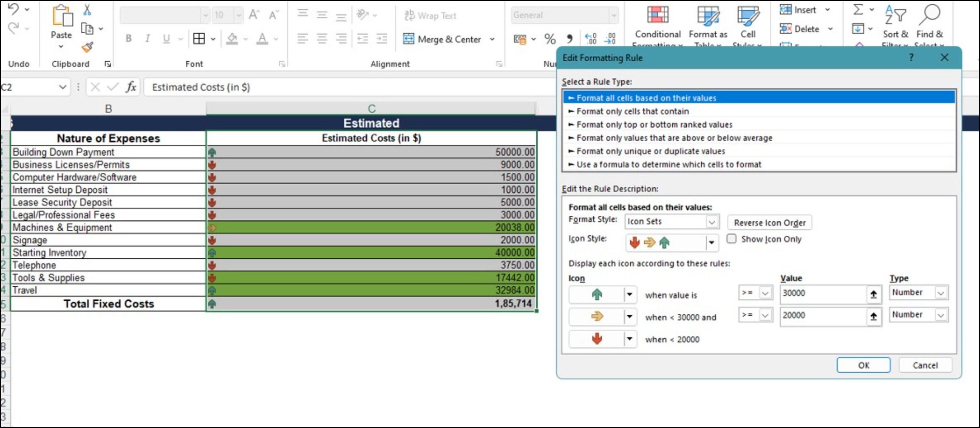Image resolution: width=980 pixels, height=428 pixels.
Task: Toggle Italic formatting
Action: (147, 39)
